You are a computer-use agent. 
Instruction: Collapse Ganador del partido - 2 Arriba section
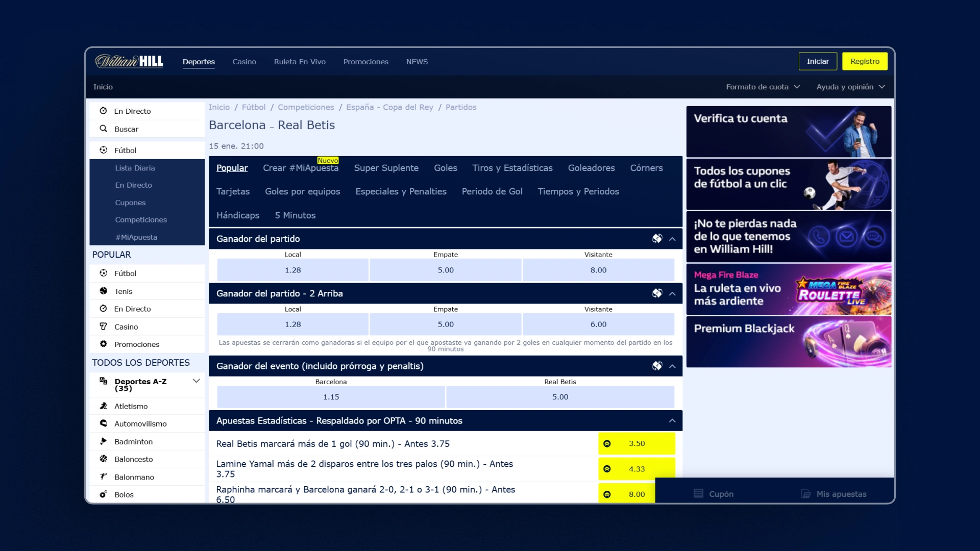[x=672, y=293]
